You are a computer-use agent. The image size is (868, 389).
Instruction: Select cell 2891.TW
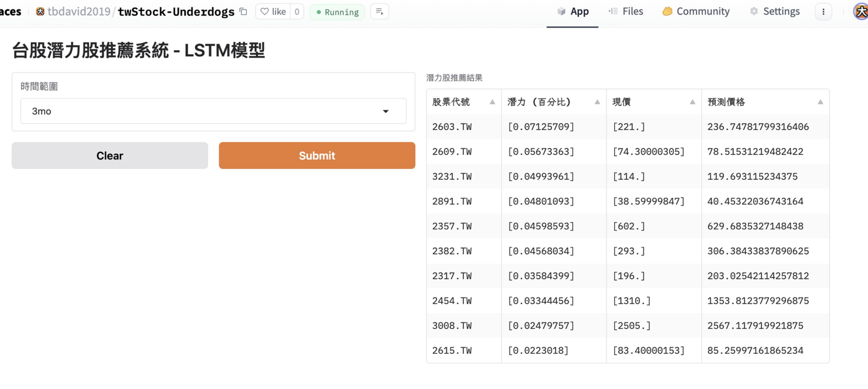(464, 201)
